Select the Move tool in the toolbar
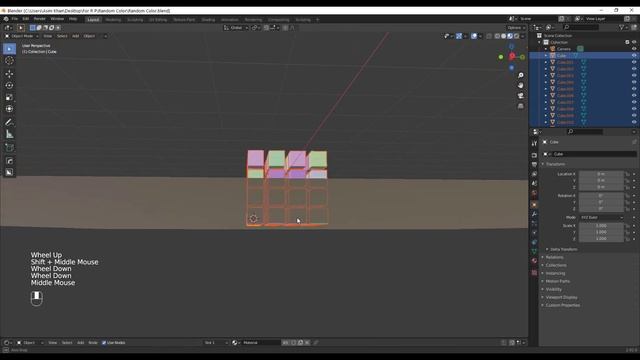 (9, 74)
